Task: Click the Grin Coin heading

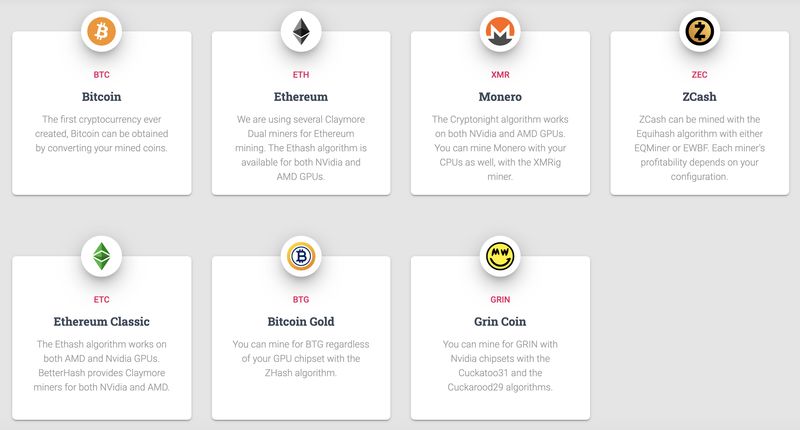Action: 500,322
